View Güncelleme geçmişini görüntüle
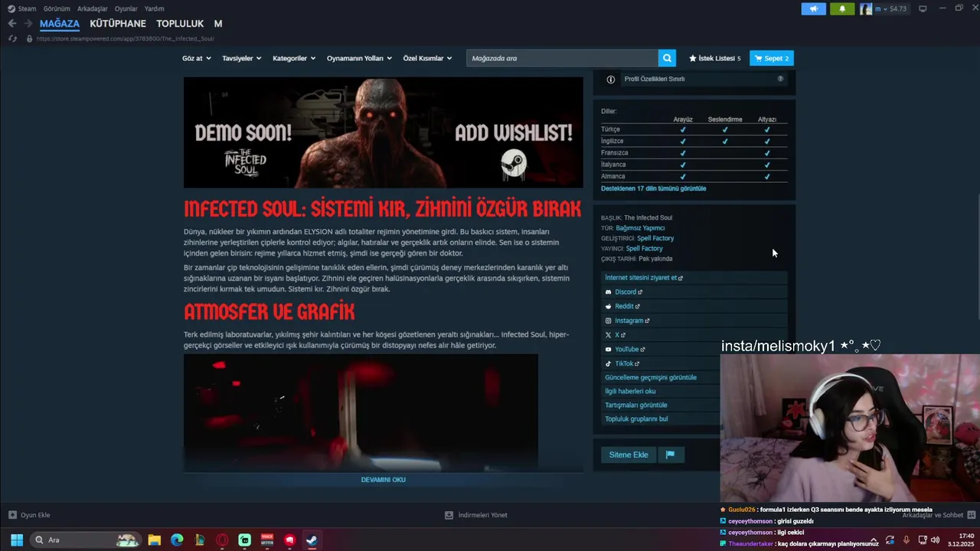The height and width of the screenshot is (551, 980). (651, 377)
